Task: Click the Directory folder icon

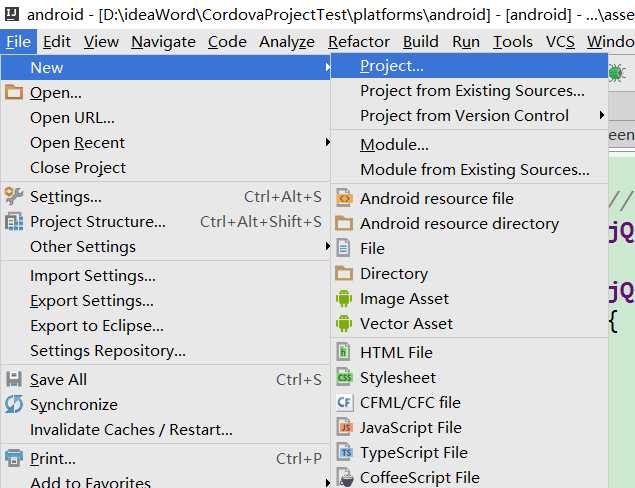Action: pos(344,273)
